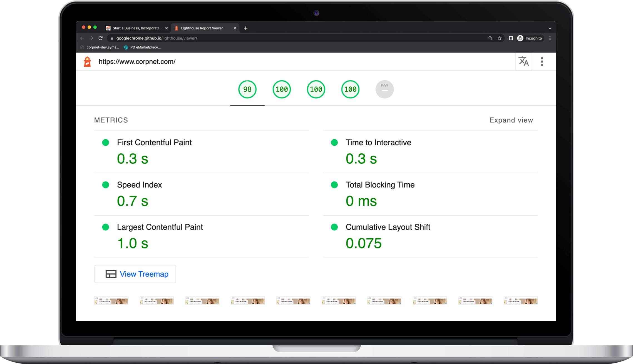
Task: Click green dot beside Speed Index
Action: (106, 185)
